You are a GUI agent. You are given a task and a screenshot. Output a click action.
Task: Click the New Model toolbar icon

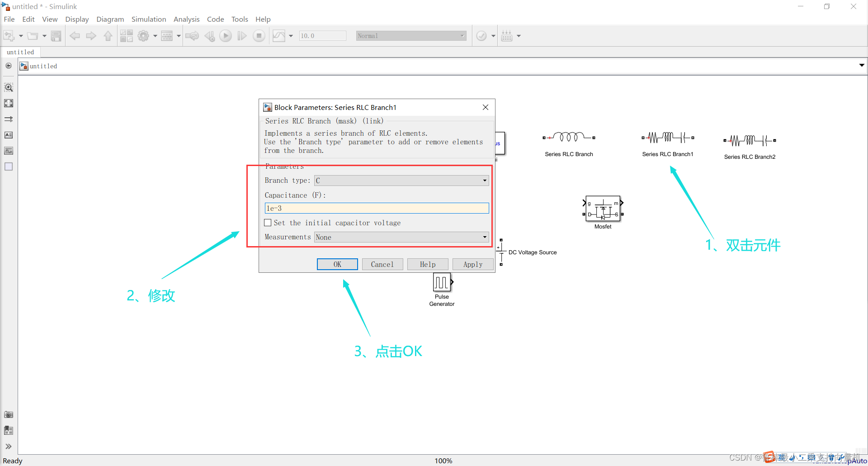[9, 36]
